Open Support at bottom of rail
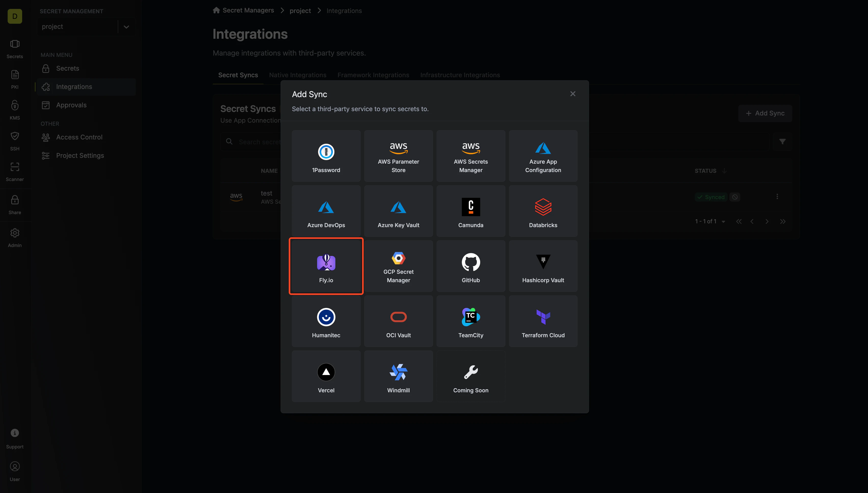Image resolution: width=868 pixels, height=493 pixels. coord(15,439)
